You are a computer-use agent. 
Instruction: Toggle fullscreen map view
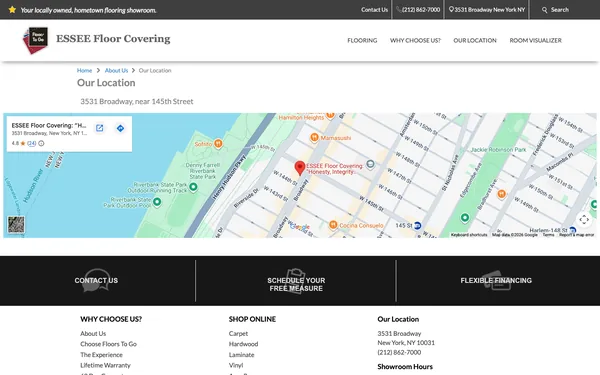coord(584,220)
